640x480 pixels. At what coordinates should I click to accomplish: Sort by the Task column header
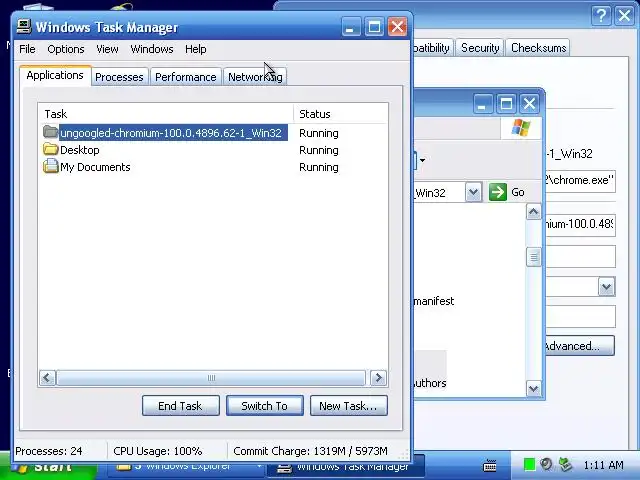166,114
